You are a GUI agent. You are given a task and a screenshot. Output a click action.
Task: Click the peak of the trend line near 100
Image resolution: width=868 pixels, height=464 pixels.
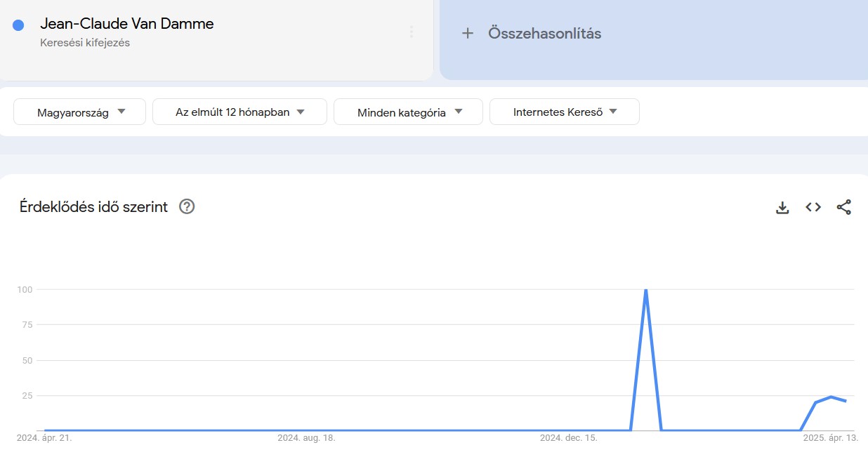click(x=646, y=289)
